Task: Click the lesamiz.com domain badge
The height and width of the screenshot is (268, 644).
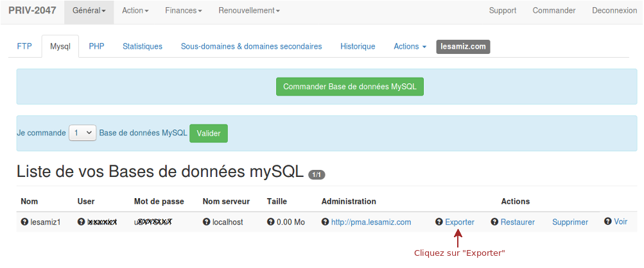Action: click(463, 46)
